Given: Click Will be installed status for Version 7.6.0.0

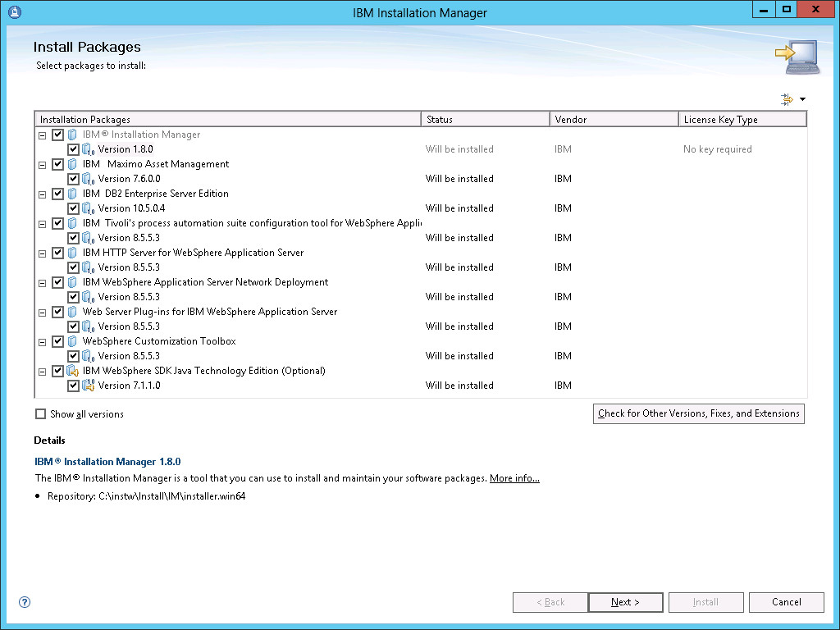Looking at the screenshot, I should point(459,179).
